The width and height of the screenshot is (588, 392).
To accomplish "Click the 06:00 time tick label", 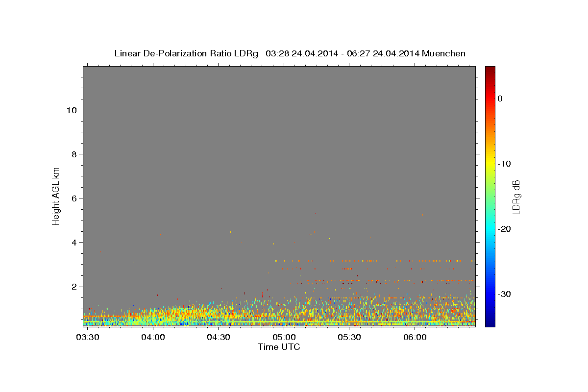I will pyautogui.click(x=415, y=337).
